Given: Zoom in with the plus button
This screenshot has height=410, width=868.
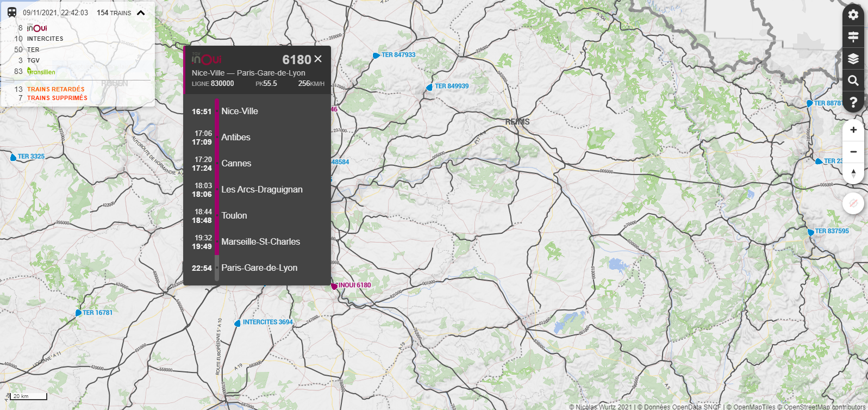Looking at the screenshot, I should coord(853,130).
